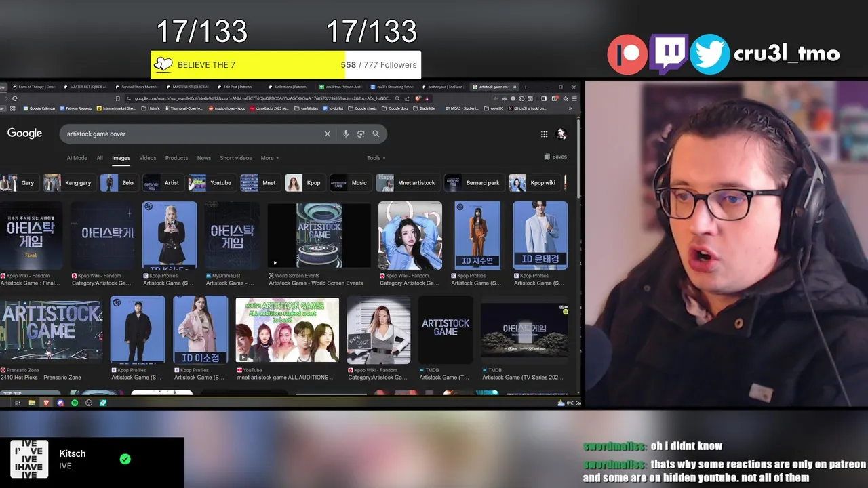Clear the search box with X
This screenshot has width=868, height=488.
[327, 134]
